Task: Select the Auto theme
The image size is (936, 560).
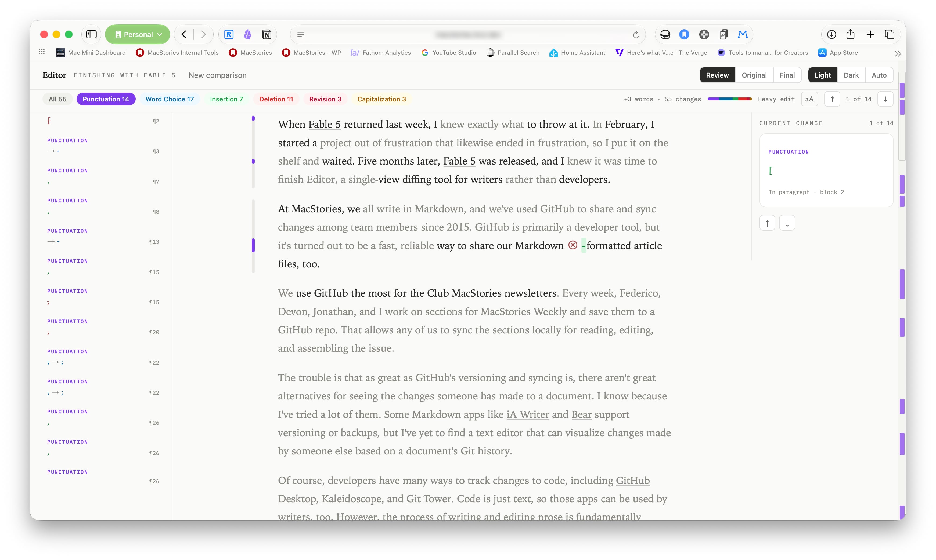Action: coord(879,75)
